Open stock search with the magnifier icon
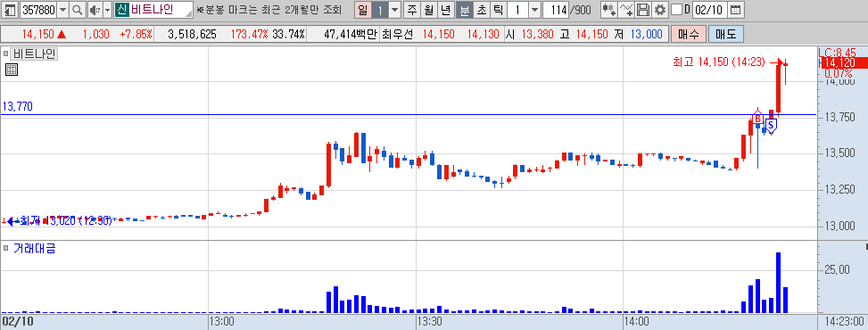Image resolution: width=868 pixels, height=330 pixels. coord(78,10)
